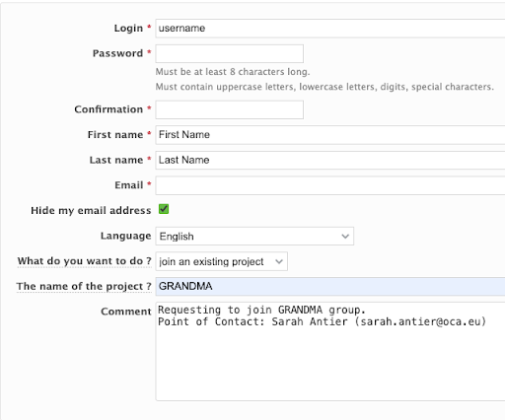This screenshot has height=420, width=505.
Task: Click the 'The name of the project ?' label
Action: coord(84,286)
